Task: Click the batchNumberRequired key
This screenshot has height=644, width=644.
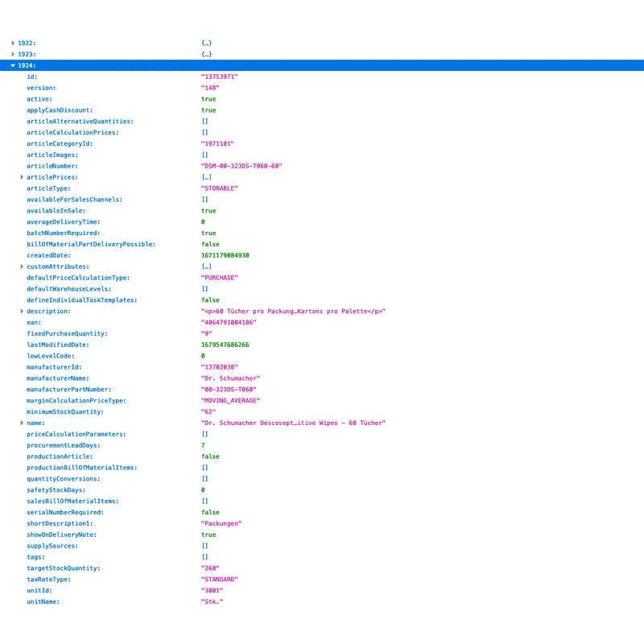Action: pyautogui.click(x=64, y=233)
